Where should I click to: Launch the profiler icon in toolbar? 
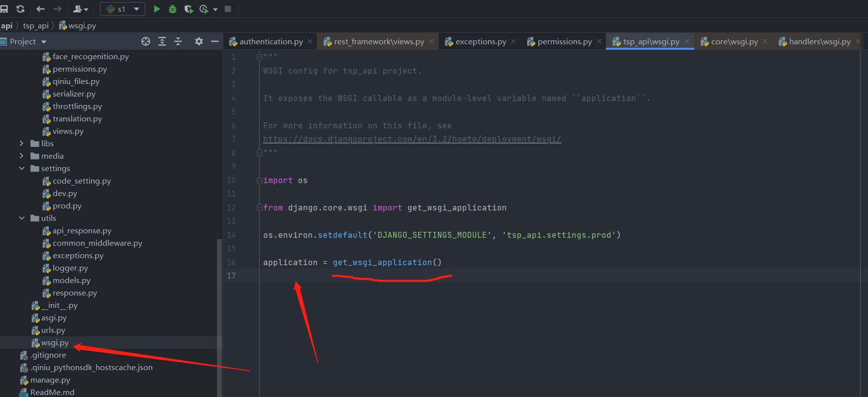[203, 9]
